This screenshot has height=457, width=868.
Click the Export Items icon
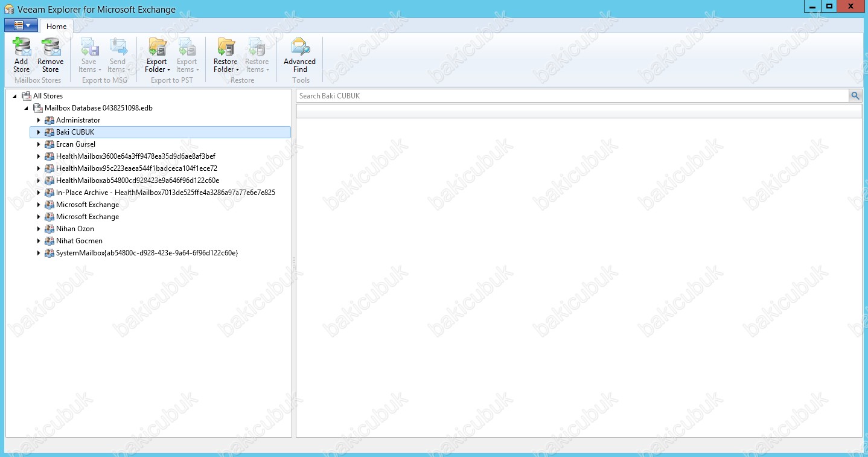point(187,47)
